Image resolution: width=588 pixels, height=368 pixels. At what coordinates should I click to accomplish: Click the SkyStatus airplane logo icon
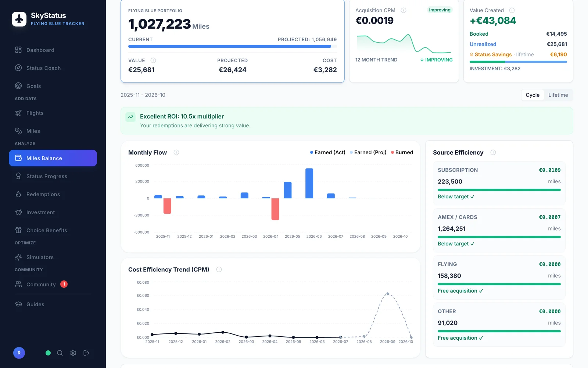click(19, 19)
